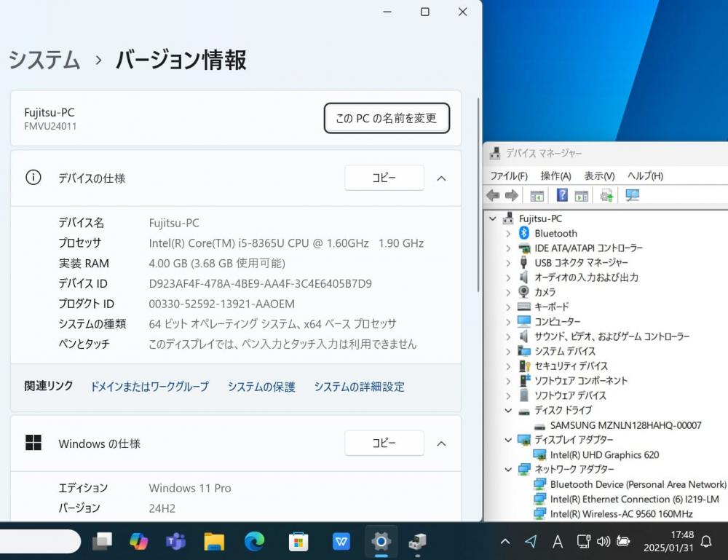Click the forward arrow in Device Manager toolbar
Image resolution: width=728 pixels, height=560 pixels.
click(x=511, y=195)
